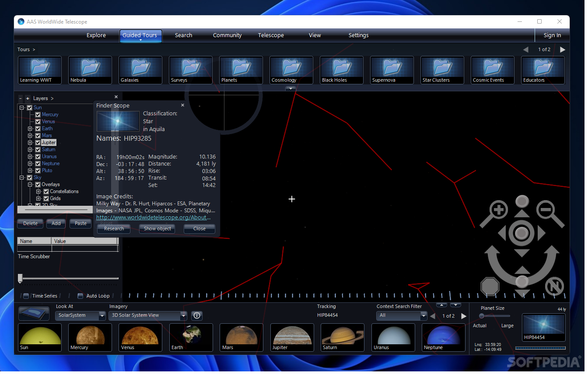Pan view right with the right arrow
The width and height of the screenshot is (588, 374).
click(x=541, y=233)
